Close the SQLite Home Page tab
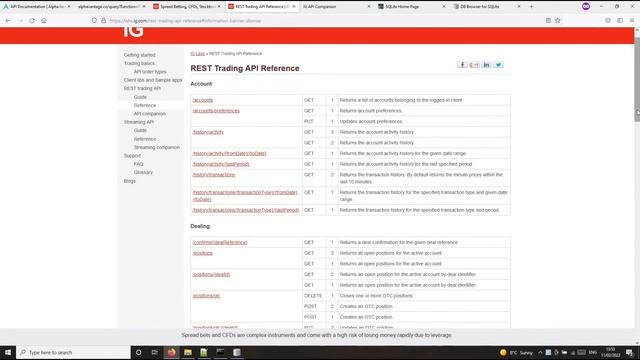640x360 pixels. point(444,7)
